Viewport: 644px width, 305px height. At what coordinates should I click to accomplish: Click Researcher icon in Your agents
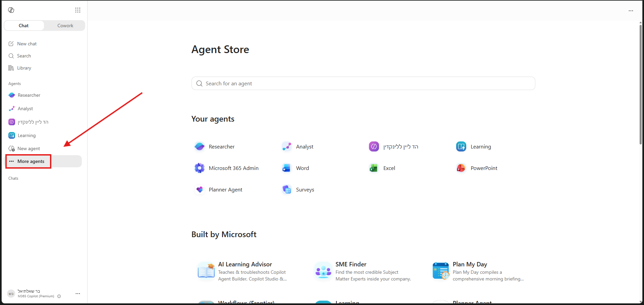(x=200, y=147)
